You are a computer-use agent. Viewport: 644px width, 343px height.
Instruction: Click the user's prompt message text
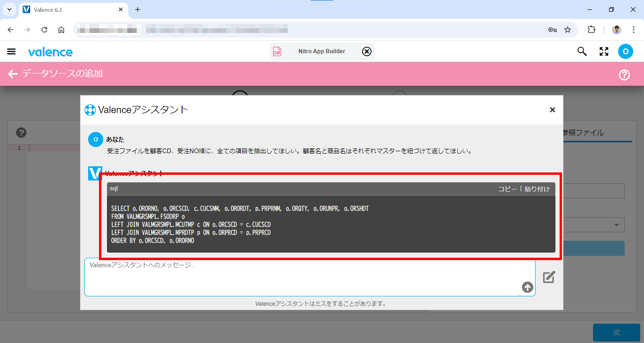(289, 151)
